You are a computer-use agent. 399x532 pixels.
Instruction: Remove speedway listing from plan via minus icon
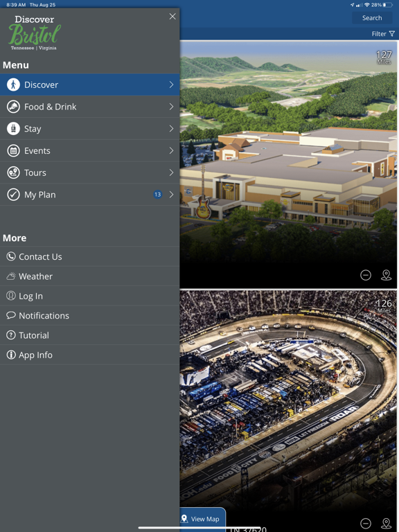click(366, 523)
